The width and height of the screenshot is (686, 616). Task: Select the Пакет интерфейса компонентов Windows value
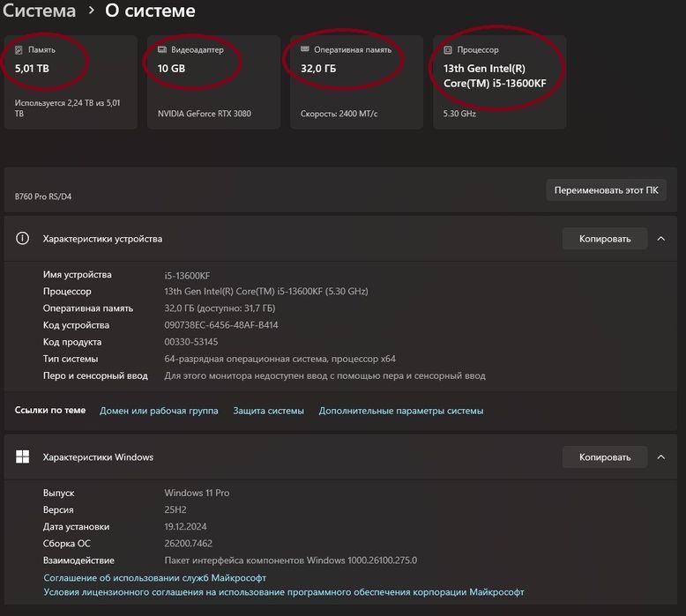pyautogui.click(x=290, y=560)
